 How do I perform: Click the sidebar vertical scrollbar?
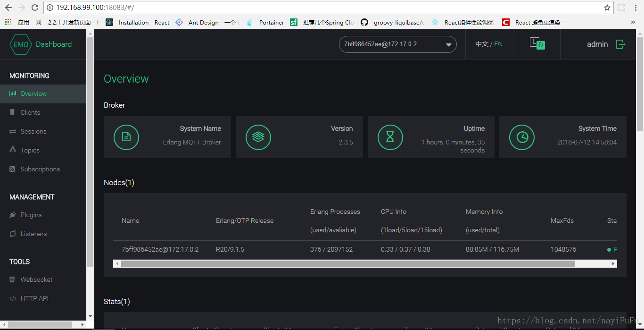(x=90, y=151)
